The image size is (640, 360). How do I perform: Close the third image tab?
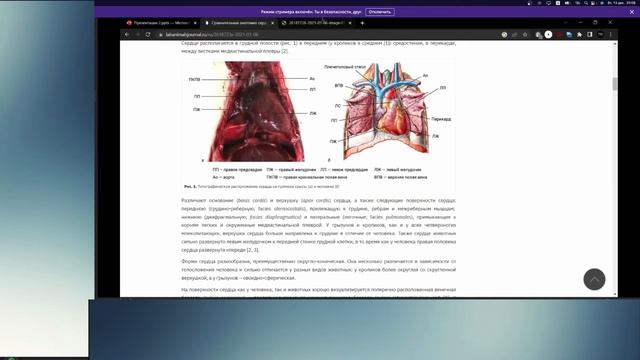(x=350, y=23)
